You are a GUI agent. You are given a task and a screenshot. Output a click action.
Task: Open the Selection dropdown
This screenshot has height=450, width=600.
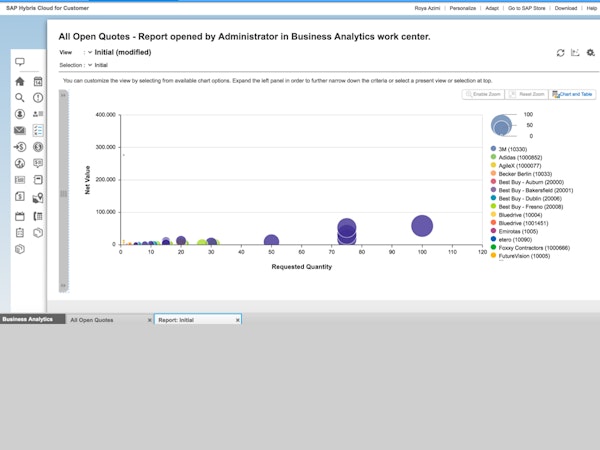point(90,64)
